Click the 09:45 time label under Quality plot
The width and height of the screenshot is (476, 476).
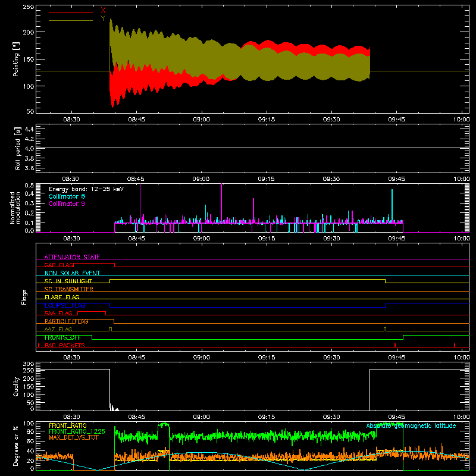point(396,417)
